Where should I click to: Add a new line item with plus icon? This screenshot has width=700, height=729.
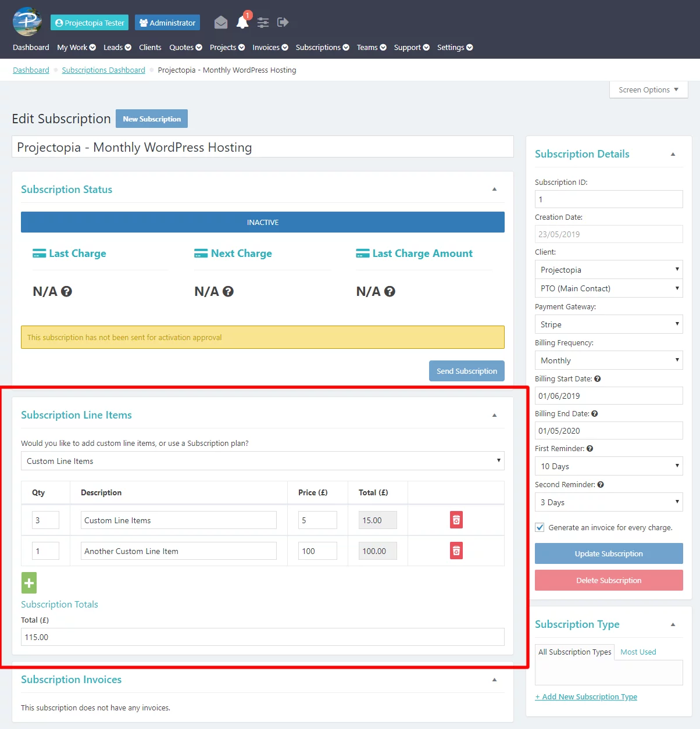point(29,583)
